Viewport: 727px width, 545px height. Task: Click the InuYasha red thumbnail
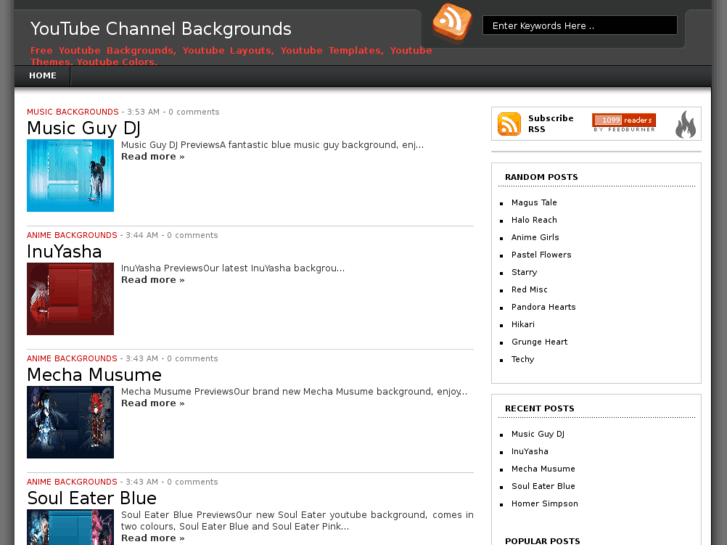pos(70,299)
